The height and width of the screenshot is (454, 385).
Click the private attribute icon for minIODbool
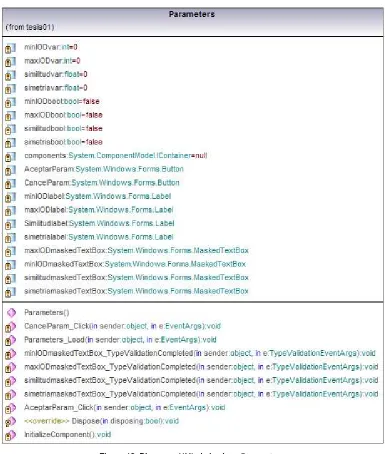(10, 102)
